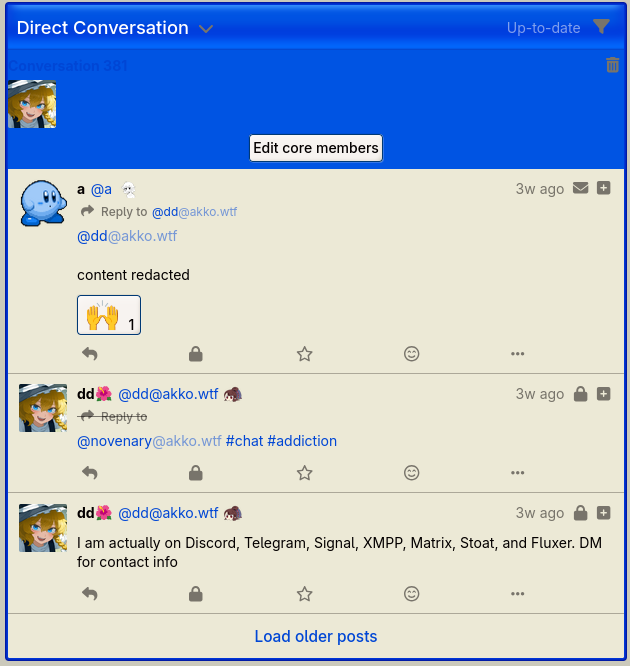Delete conversation with the trash icon

click(612, 65)
